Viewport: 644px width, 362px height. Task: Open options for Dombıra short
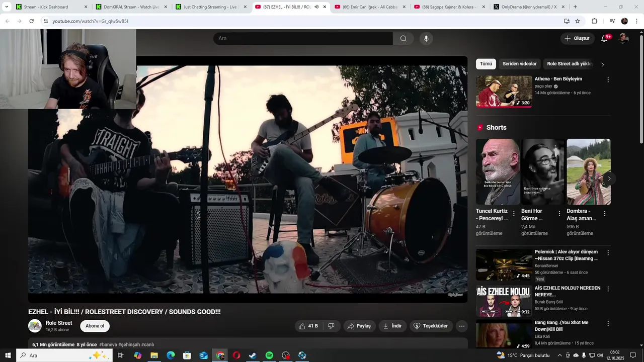[x=604, y=213]
